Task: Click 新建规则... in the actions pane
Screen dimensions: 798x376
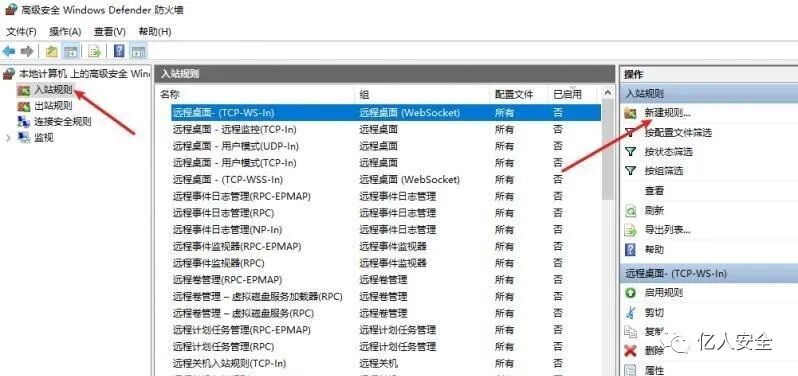Action: coord(668,113)
